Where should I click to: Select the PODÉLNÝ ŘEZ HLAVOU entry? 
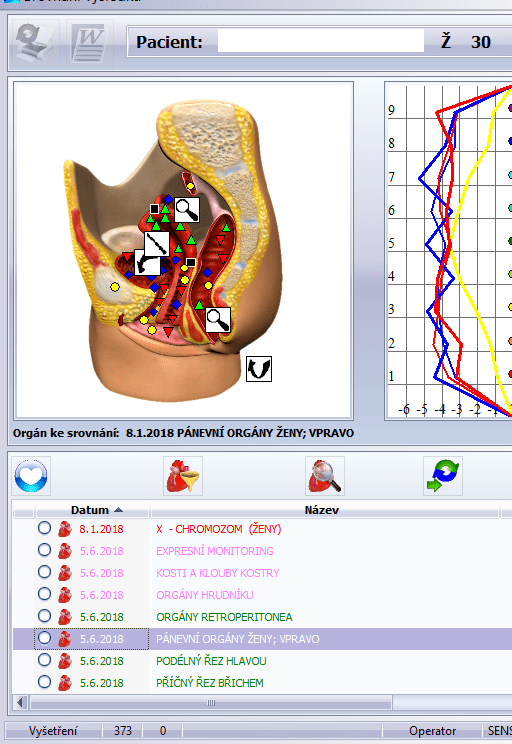[x=211, y=660]
